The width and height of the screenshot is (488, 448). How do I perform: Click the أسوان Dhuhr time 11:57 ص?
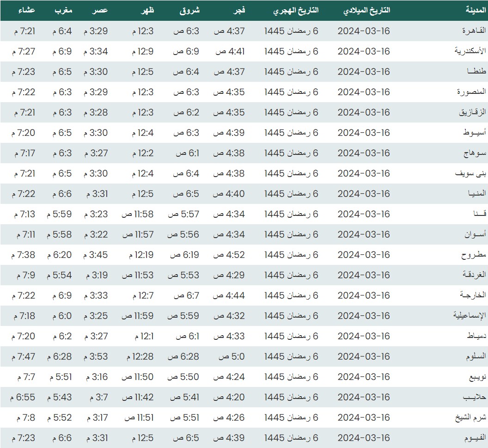click(138, 234)
